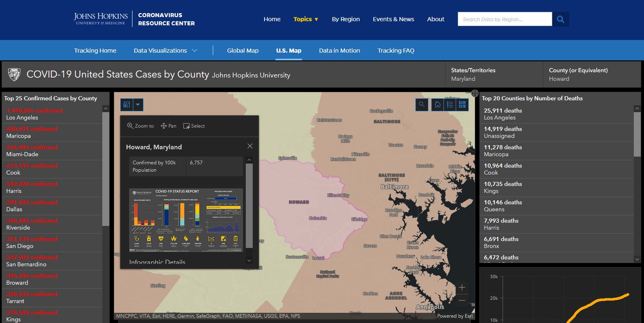Click the Columbia label on map
This screenshot has width=644, height=323.
pos(318,218)
